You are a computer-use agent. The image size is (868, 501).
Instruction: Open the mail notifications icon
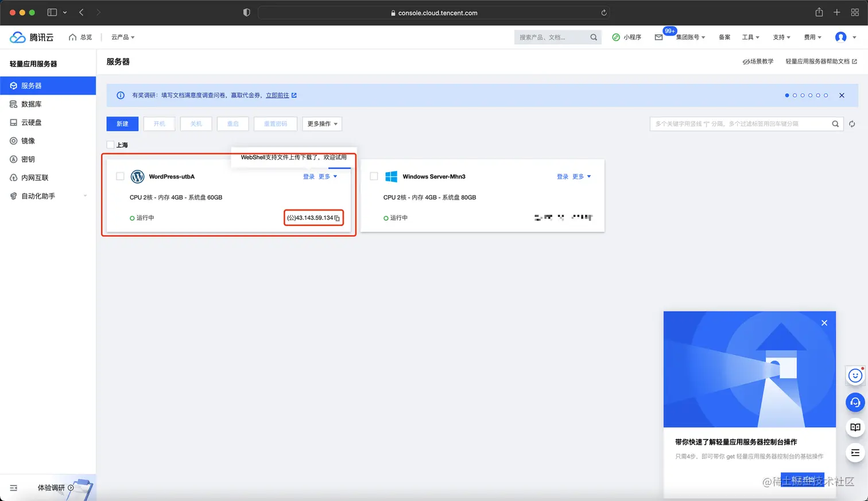click(x=658, y=37)
